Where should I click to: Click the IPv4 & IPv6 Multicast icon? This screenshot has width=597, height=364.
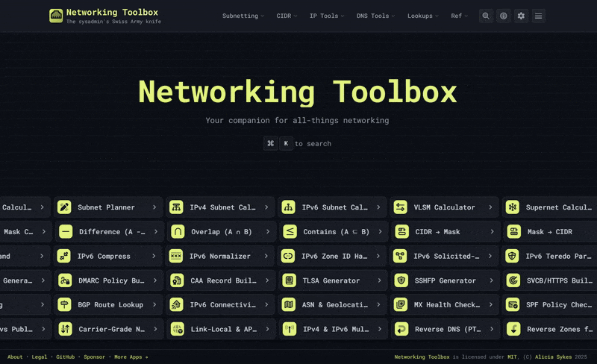click(x=290, y=329)
